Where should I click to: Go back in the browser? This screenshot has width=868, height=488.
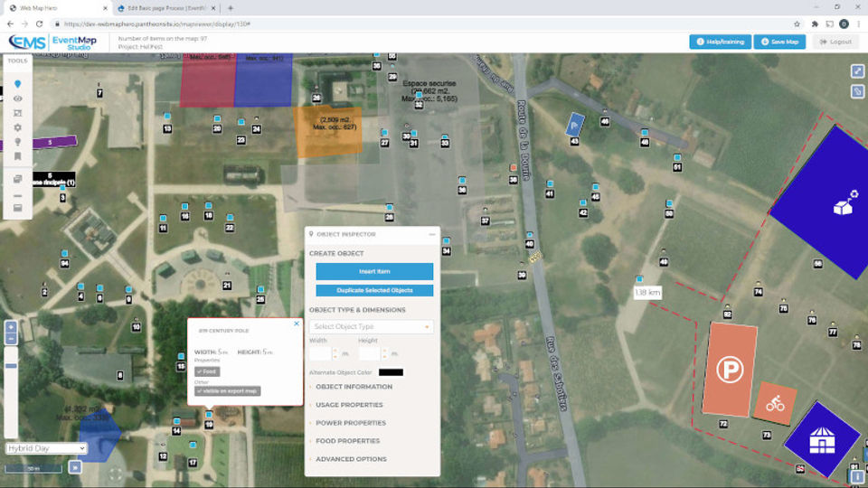coord(10,24)
